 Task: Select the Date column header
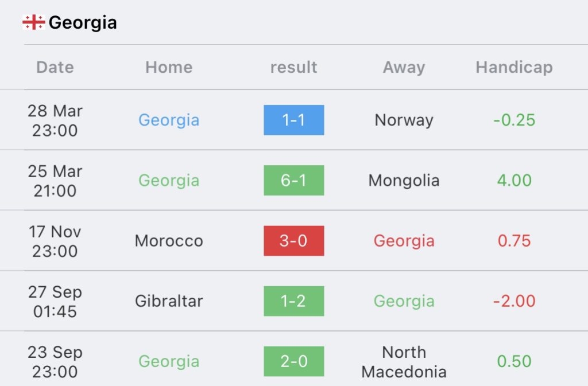pos(55,67)
